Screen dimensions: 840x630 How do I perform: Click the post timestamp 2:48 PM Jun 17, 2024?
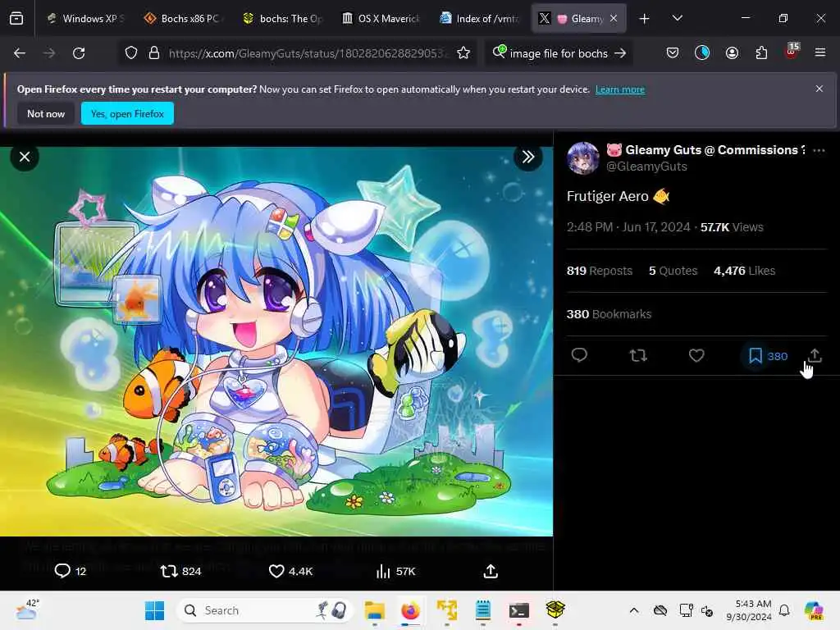pos(628,227)
